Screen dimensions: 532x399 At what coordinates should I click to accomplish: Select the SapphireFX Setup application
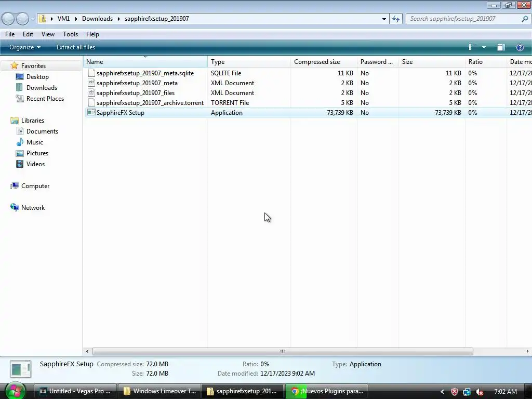[x=121, y=113]
